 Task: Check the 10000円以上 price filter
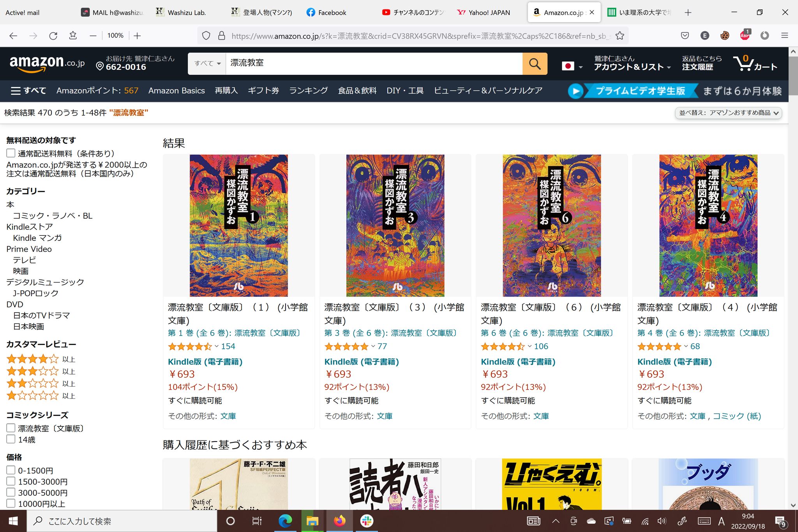(x=11, y=504)
